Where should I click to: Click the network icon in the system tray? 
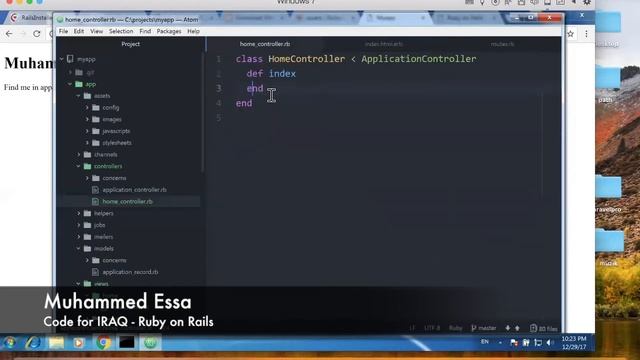(x=538, y=343)
